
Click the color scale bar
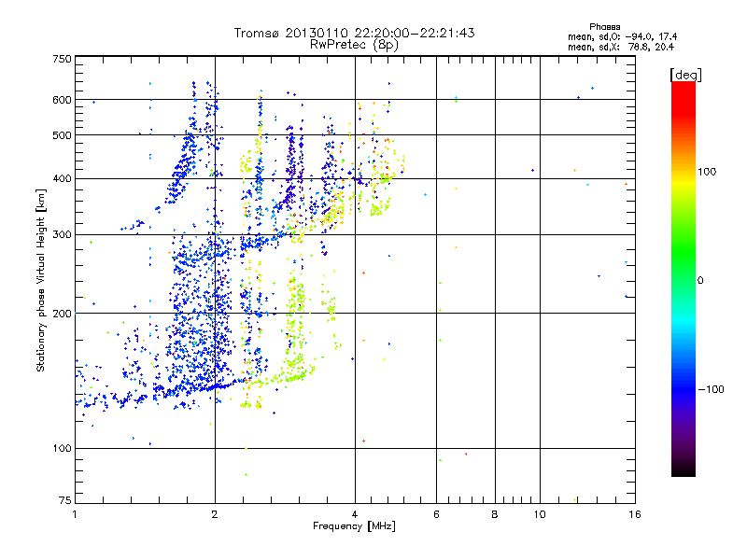684,278
